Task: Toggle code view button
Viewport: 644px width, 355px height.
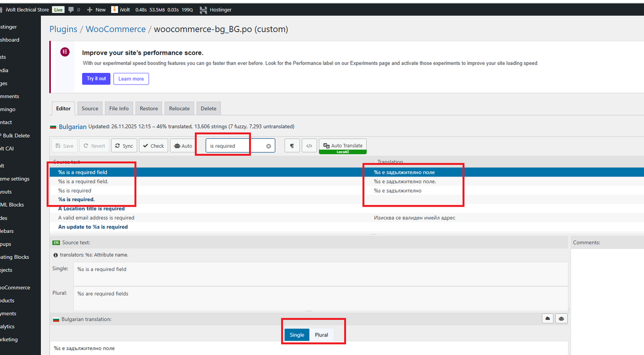Action: click(309, 146)
